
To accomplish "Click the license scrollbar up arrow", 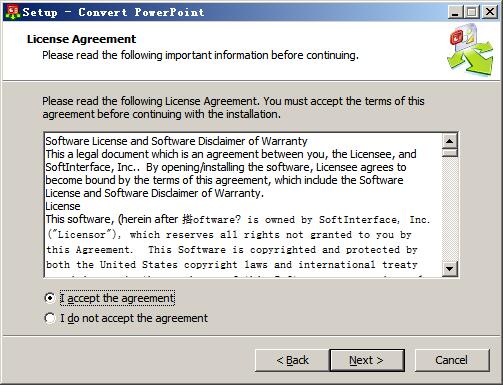I will 450,141.
